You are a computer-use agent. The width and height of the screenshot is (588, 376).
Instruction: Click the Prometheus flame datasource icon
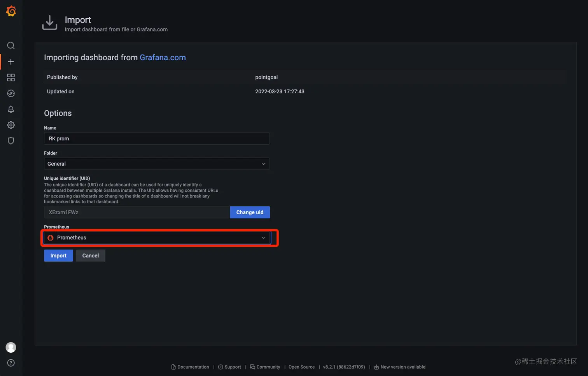tap(51, 238)
